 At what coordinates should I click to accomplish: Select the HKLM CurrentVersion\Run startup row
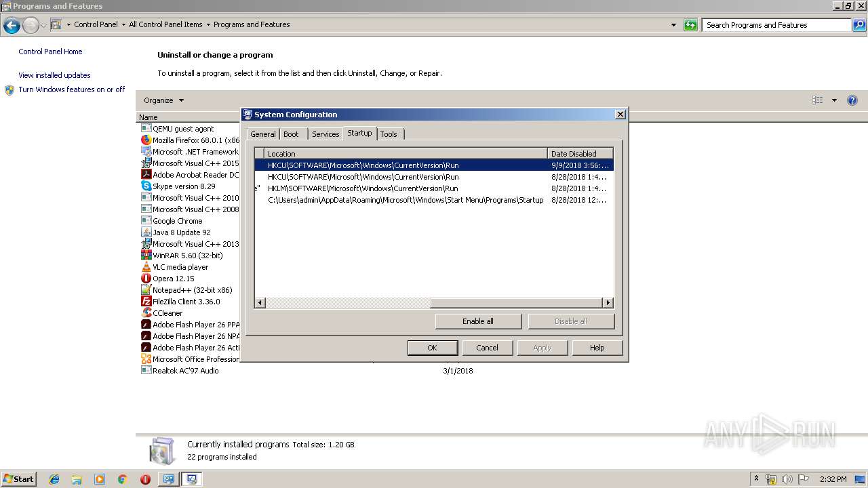[x=434, y=188]
